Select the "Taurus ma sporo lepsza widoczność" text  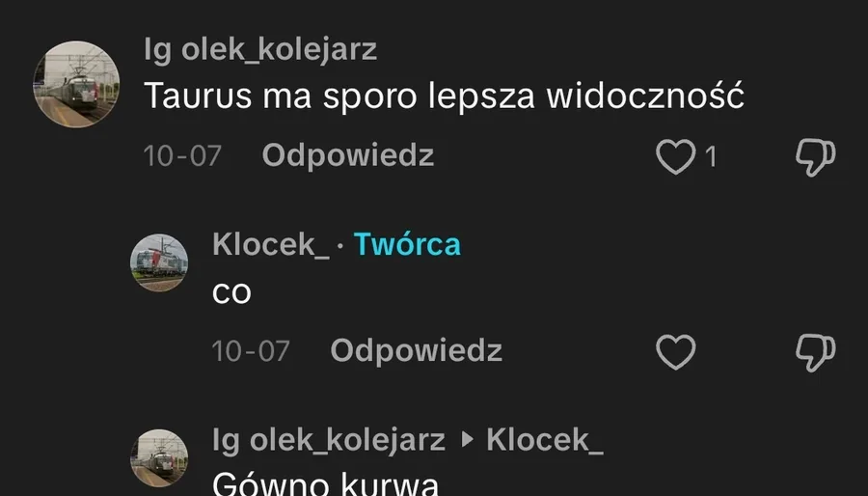pos(444,96)
